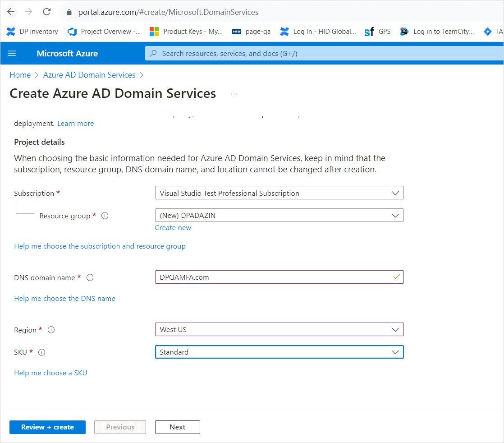
Task: Expand the Resource group dropdown
Action: 279,216
